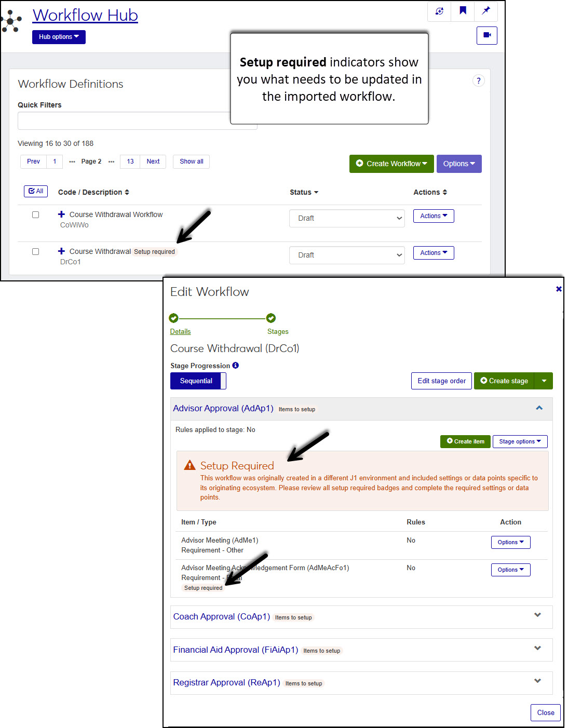
Task: Tick the checkbox for the DrCo1 row
Action: [x=35, y=252]
